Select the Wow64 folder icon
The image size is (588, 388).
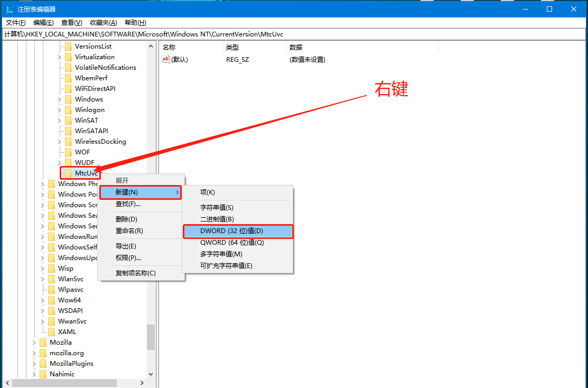pyautogui.click(x=51, y=300)
